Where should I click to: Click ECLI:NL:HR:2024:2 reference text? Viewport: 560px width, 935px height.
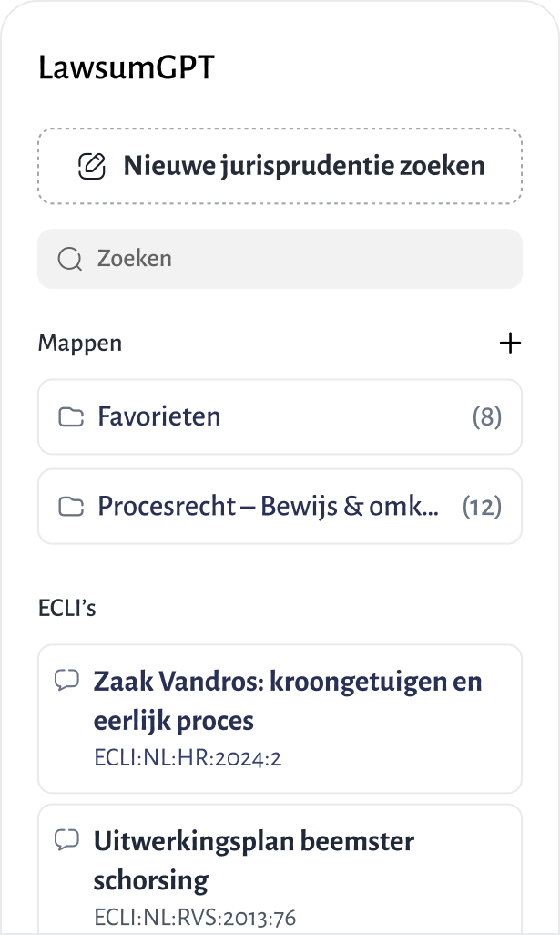(187, 758)
